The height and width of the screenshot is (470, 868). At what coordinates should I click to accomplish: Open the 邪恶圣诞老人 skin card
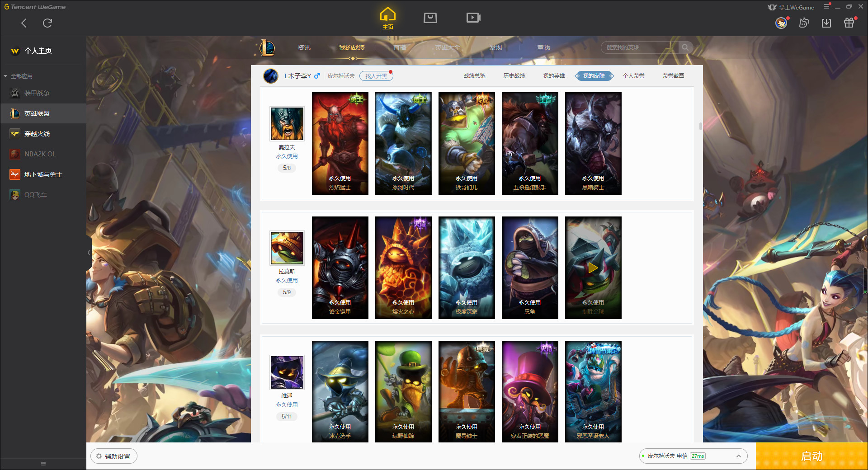[593, 391]
